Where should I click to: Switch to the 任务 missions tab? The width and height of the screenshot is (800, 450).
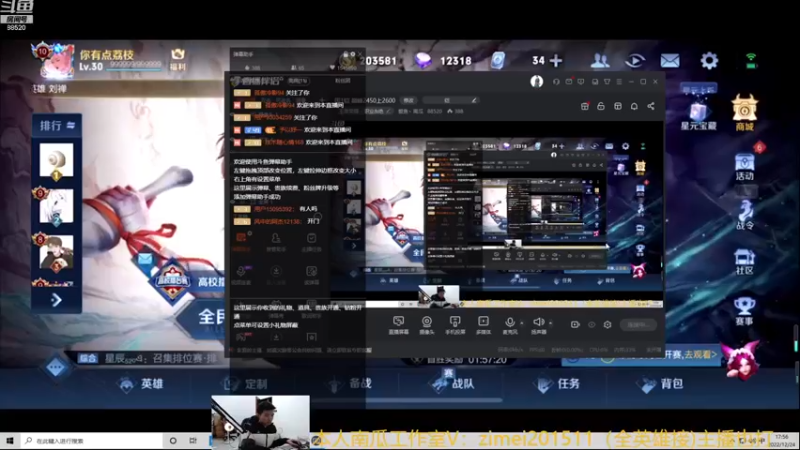point(557,383)
